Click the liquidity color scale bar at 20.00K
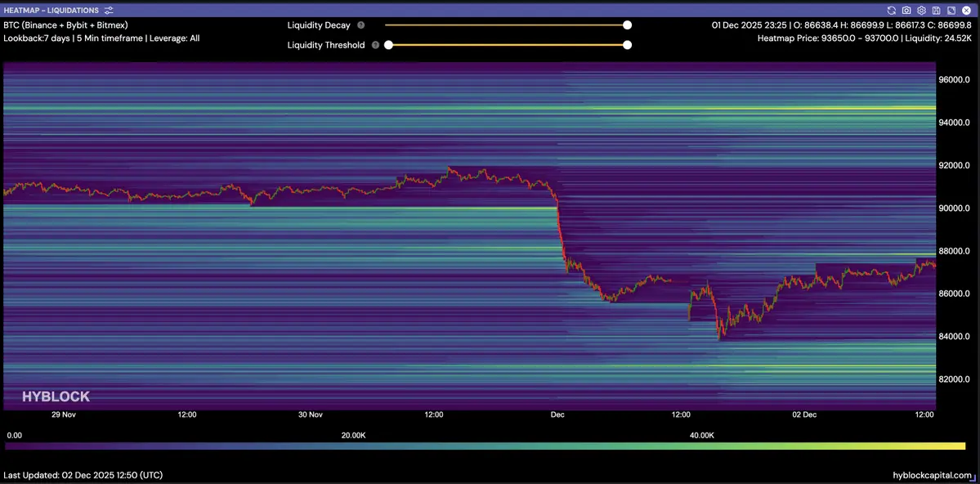The height and width of the screenshot is (484, 980). 353,446
